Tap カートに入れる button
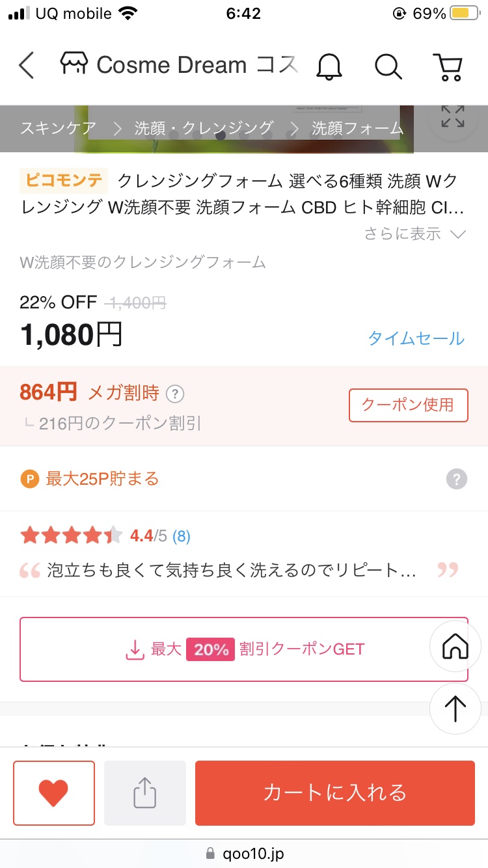The image size is (488, 868). [334, 793]
